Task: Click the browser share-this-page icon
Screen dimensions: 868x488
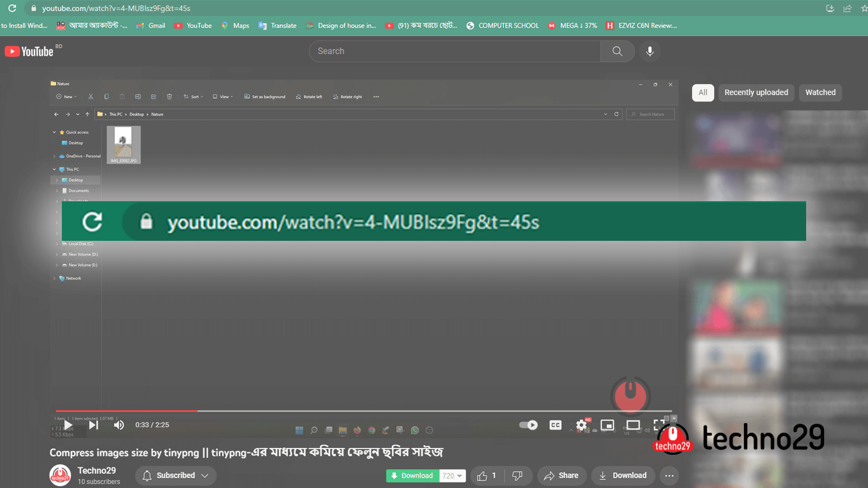Action: coord(847,8)
